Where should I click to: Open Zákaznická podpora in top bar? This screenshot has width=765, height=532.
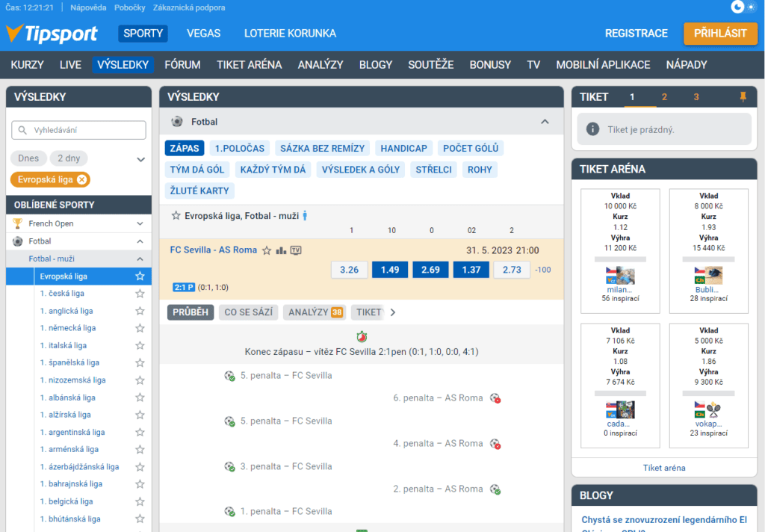[x=189, y=7]
